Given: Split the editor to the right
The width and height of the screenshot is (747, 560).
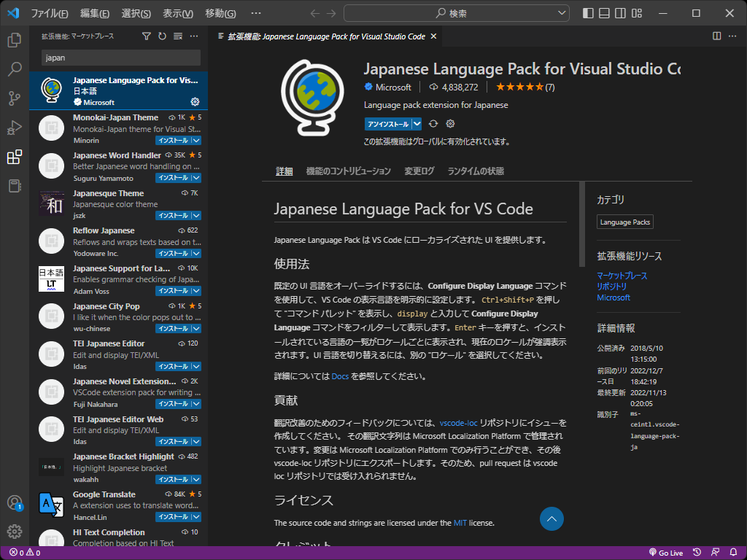Looking at the screenshot, I should pos(716,36).
